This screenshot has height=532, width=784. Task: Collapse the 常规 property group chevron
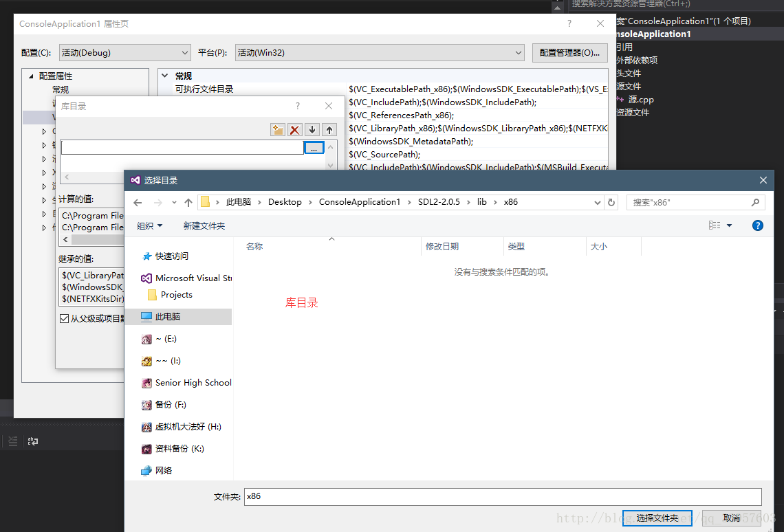(165, 76)
